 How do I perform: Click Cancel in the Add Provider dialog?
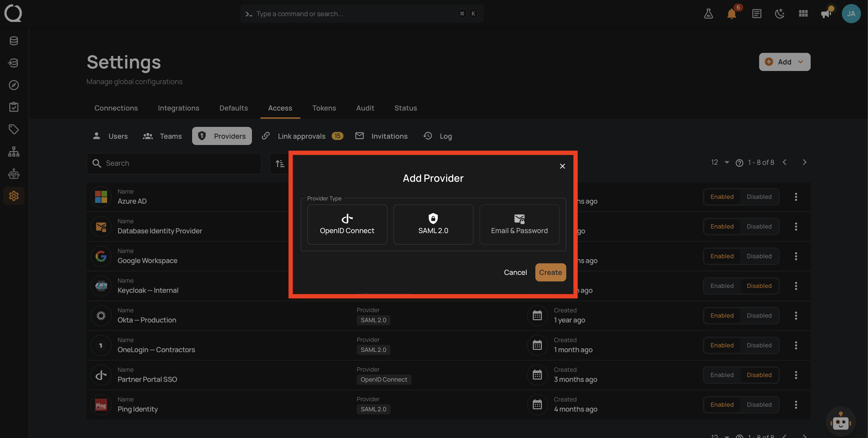(515, 272)
